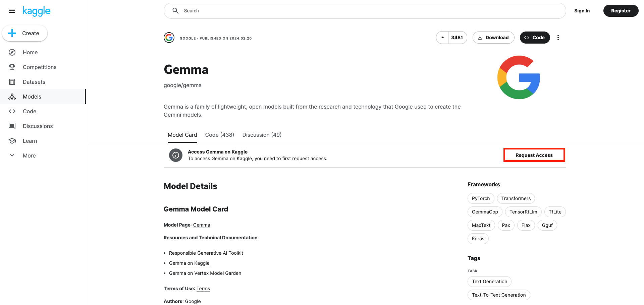
Task: Select the MaxText framework chip
Action: [481, 225]
